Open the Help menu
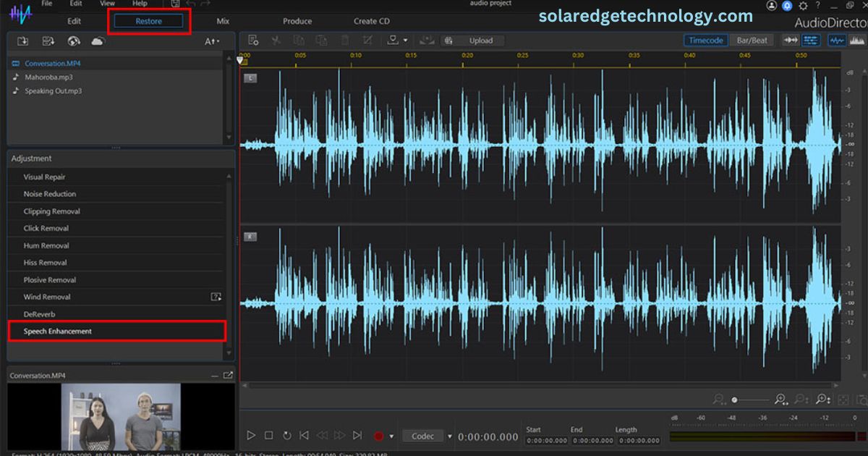The width and height of the screenshot is (868, 456). click(140, 4)
